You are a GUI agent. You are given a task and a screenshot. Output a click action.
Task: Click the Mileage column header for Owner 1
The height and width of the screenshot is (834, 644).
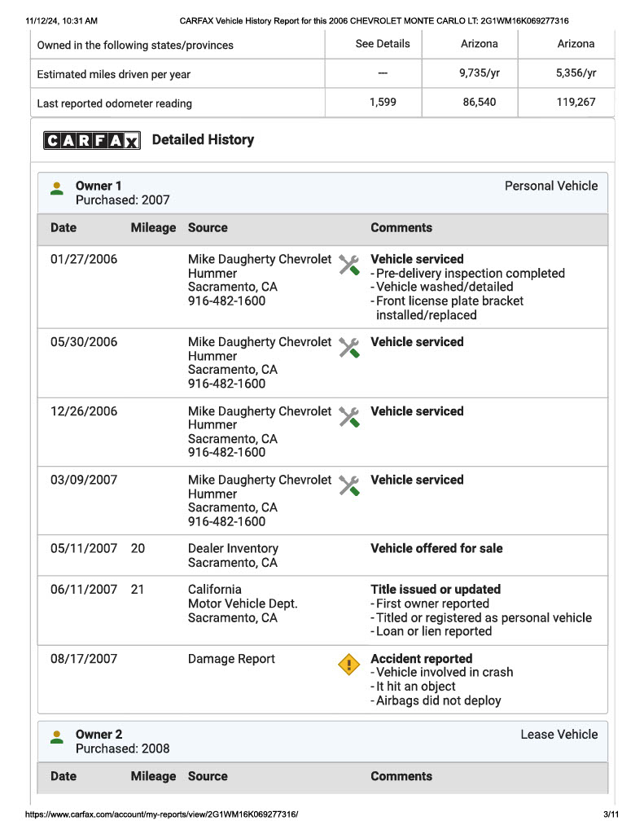coord(153,228)
